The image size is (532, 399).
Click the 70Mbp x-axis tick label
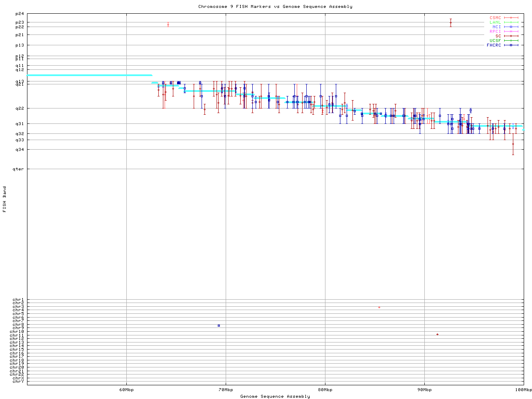(x=226, y=390)
